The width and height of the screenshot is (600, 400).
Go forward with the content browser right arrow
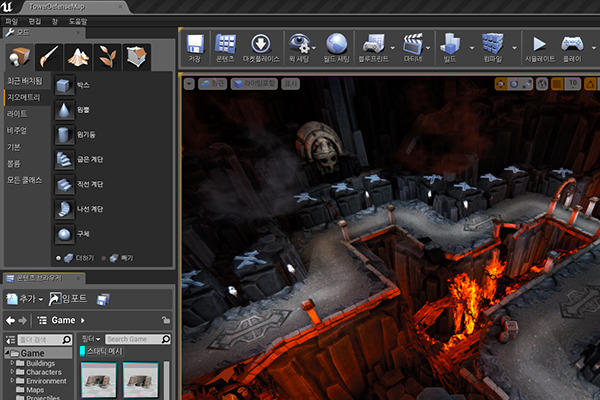coord(23,320)
